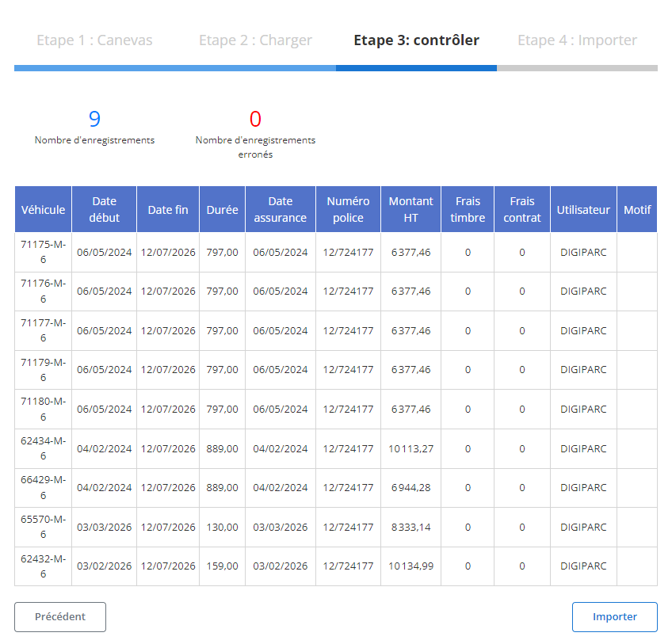Click Durée 130,00 cell
672x644 pixels.
[223, 527]
